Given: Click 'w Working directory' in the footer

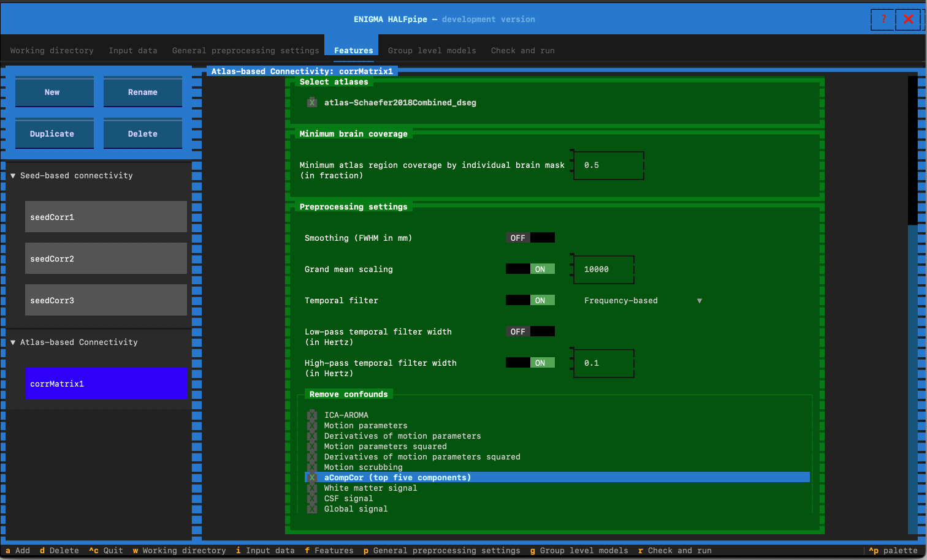Looking at the screenshot, I should (180, 551).
